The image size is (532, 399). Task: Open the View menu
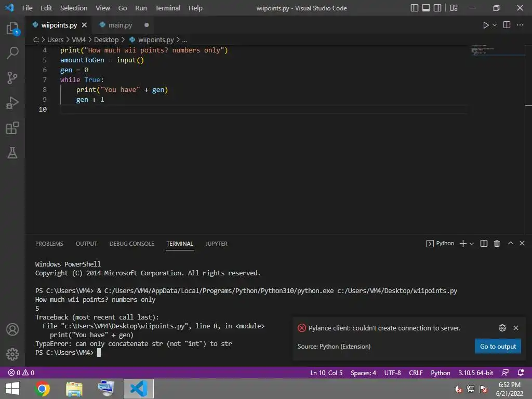103,8
